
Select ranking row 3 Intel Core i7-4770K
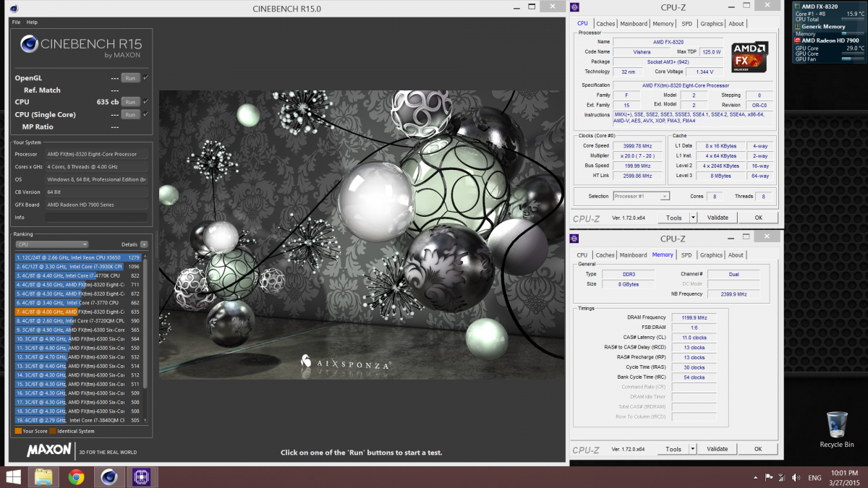click(x=78, y=275)
